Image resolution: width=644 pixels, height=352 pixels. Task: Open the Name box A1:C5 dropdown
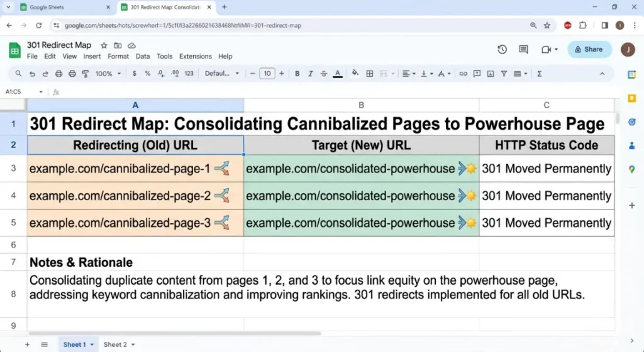[x=41, y=92]
